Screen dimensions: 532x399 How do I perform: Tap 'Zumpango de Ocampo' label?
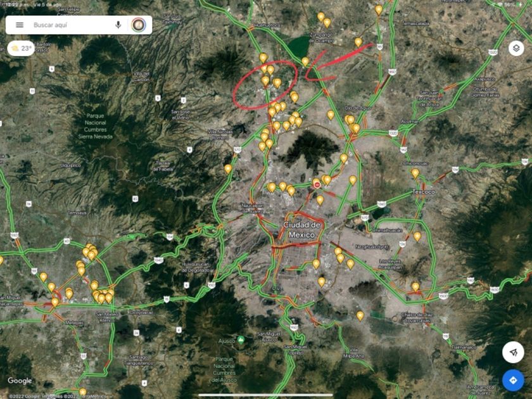click(321, 37)
